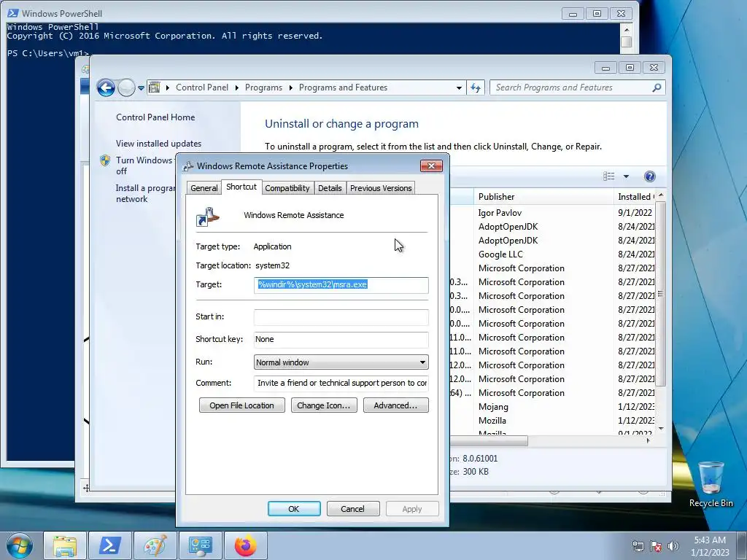Close the Properties dialog with red X
The height and width of the screenshot is (560, 747).
[x=432, y=166]
